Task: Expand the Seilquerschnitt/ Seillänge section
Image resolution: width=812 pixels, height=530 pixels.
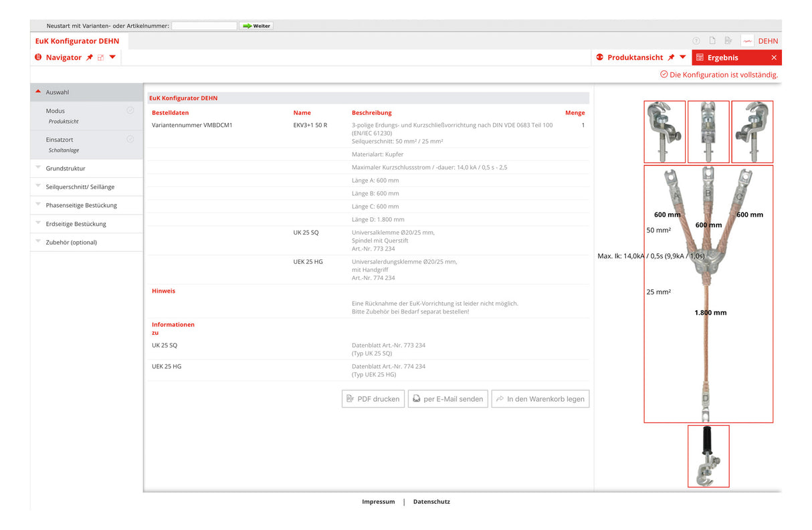Action: [86, 186]
